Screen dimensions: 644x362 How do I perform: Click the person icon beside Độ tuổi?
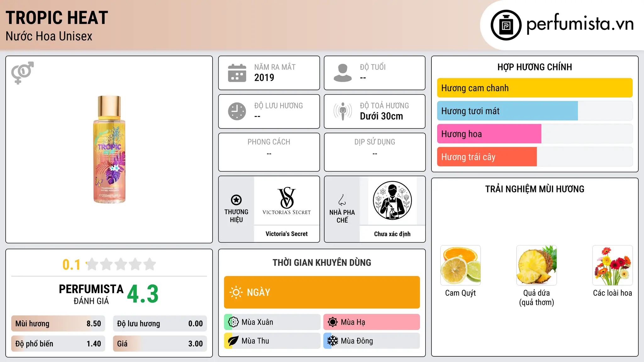(x=342, y=73)
